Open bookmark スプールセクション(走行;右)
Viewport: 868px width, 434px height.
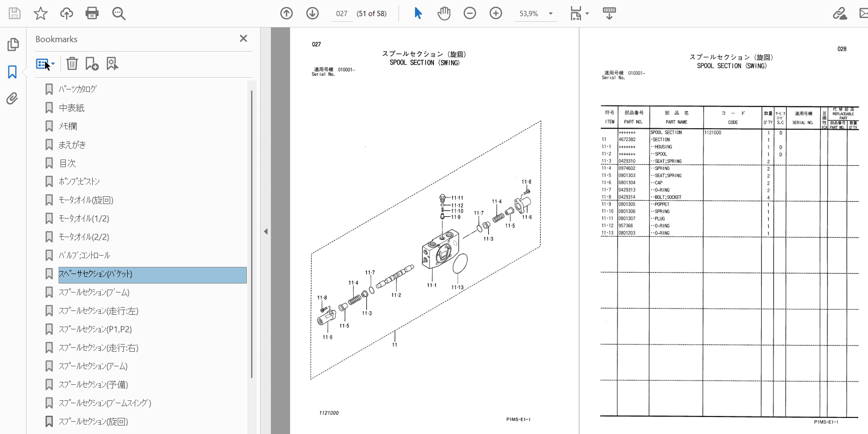coord(98,348)
